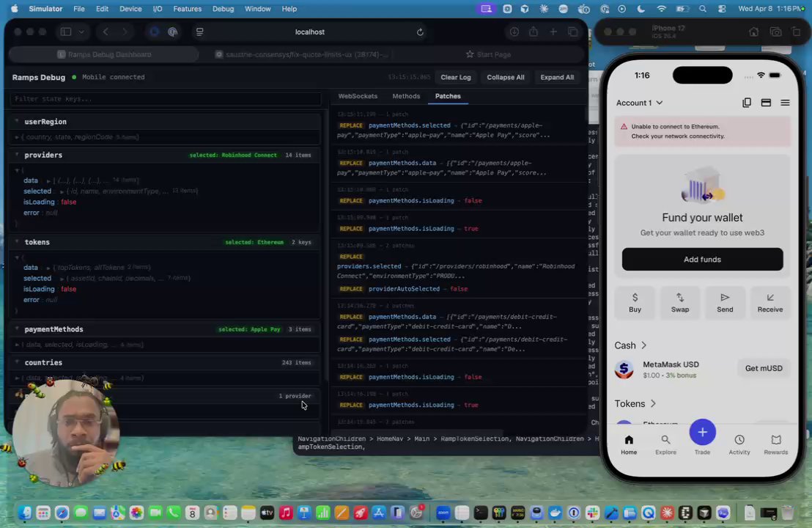
Task: Collapse the userRegion section
Action: [x=17, y=121]
